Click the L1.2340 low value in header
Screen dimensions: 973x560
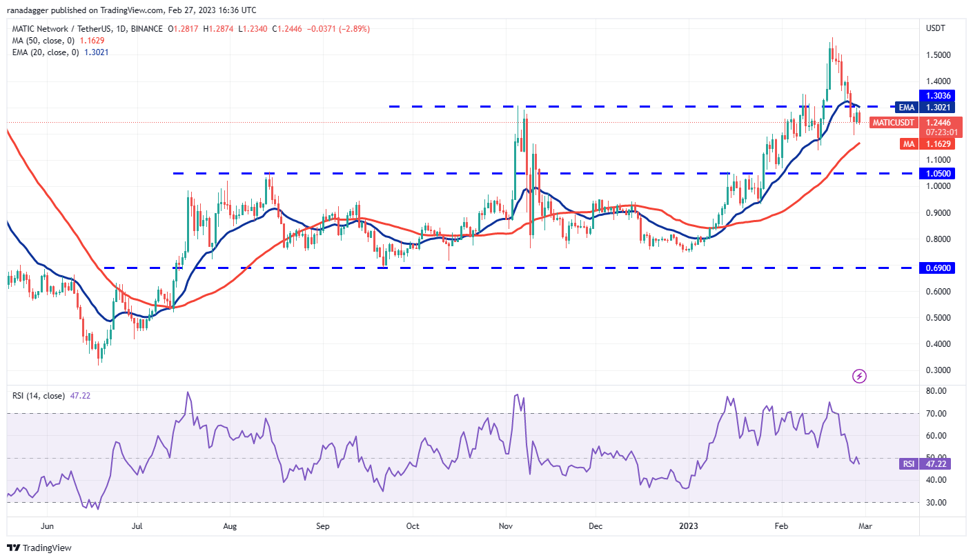[x=252, y=29]
